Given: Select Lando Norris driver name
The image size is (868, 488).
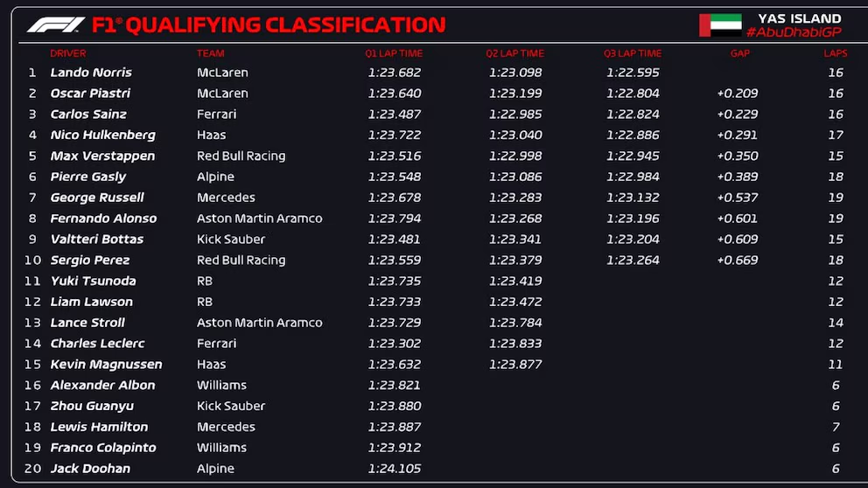Looking at the screenshot, I should [x=91, y=73].
